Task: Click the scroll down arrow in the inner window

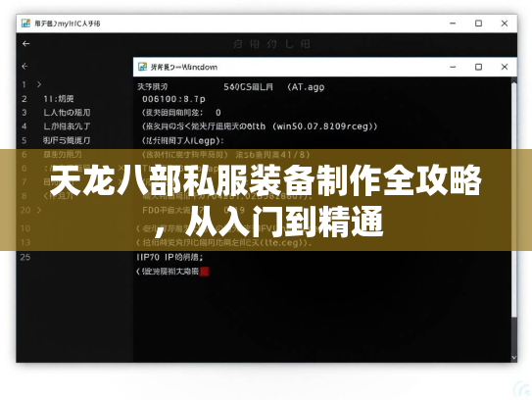Action: [514, 357]
